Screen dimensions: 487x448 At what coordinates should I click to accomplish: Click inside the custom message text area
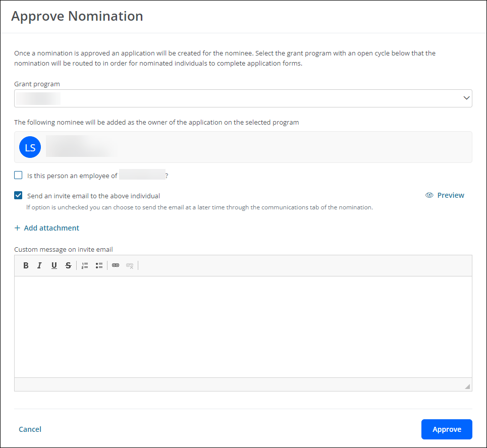(243, 327)
